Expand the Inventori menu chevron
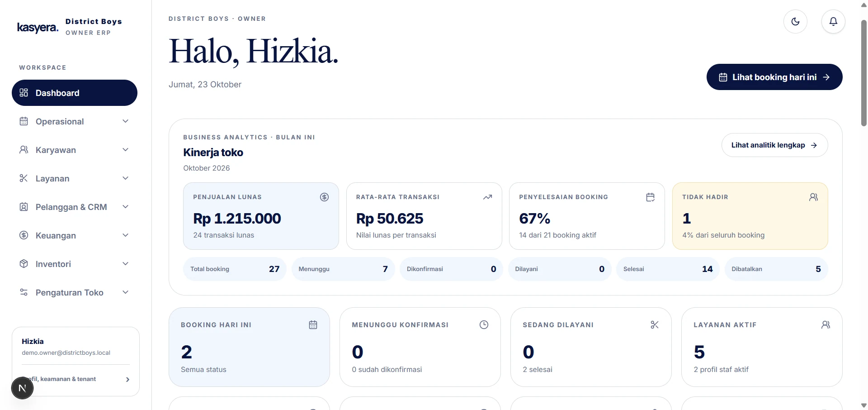 tap(126, 264)
